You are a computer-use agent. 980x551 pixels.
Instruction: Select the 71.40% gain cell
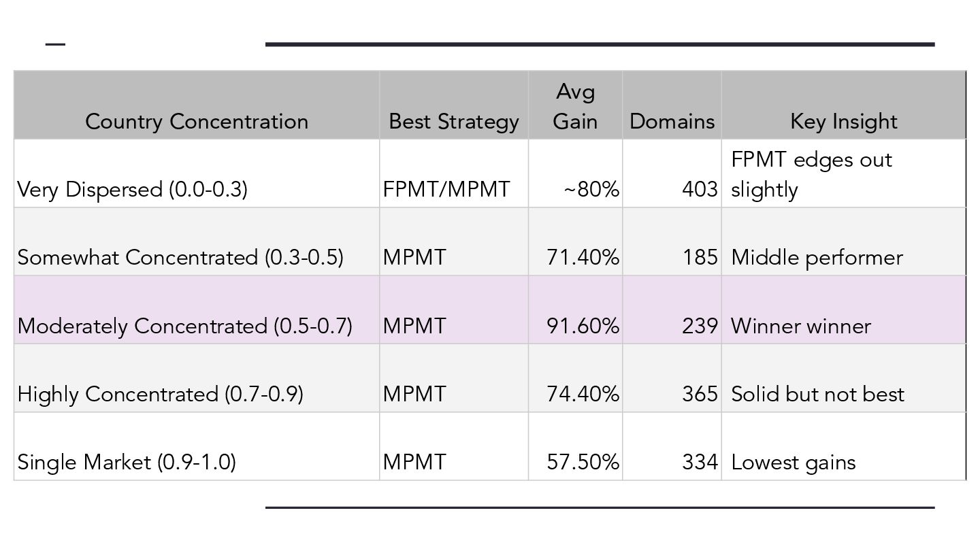(x=575, y=241)
